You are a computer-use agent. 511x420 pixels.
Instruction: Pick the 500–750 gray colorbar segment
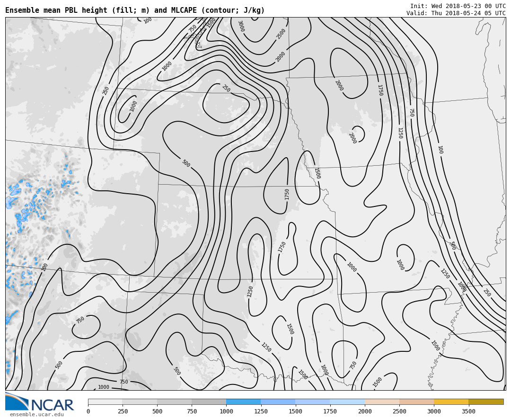click(174, 402)
